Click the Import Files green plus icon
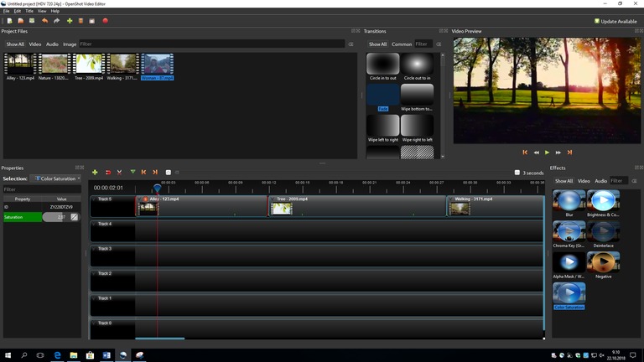 tap(70, 21)
